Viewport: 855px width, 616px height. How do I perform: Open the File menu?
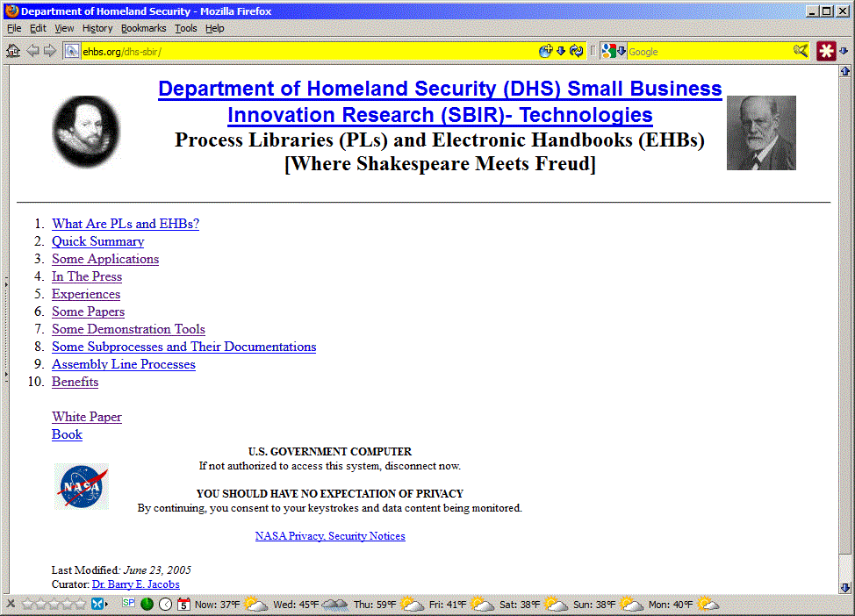pyautogui.click(x=14, y=28)
